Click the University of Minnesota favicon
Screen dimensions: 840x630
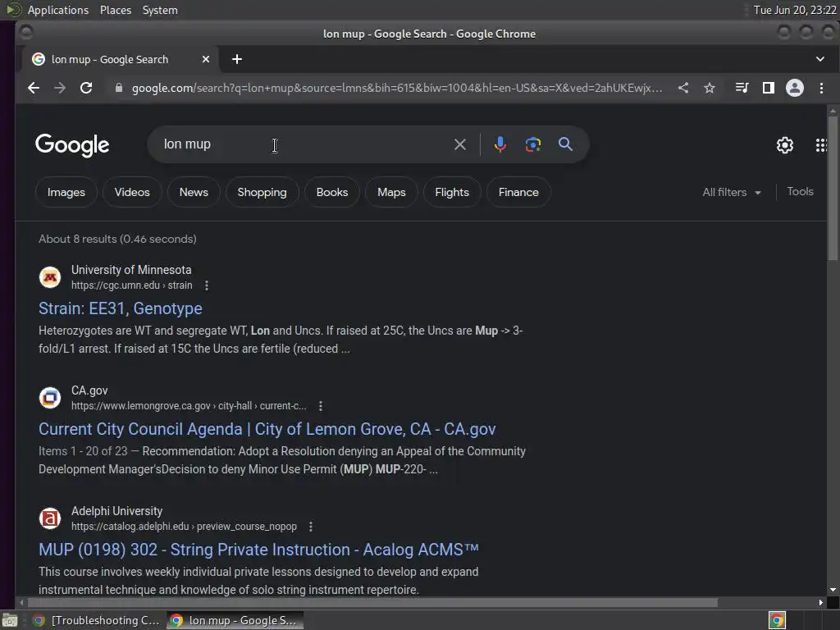50,277
